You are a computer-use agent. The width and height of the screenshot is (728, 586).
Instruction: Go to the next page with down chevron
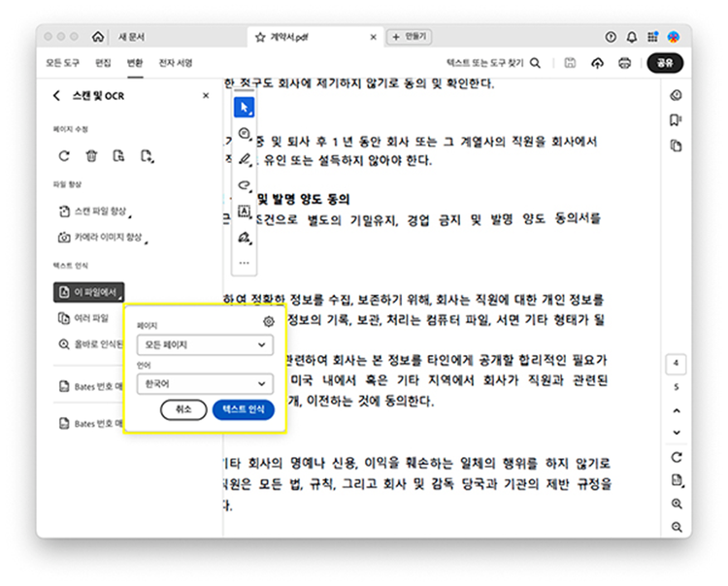[677, 432]
